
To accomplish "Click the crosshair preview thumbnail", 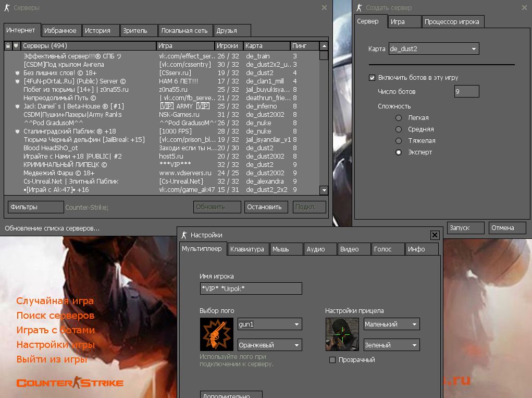I will click(x=342, y=334).
